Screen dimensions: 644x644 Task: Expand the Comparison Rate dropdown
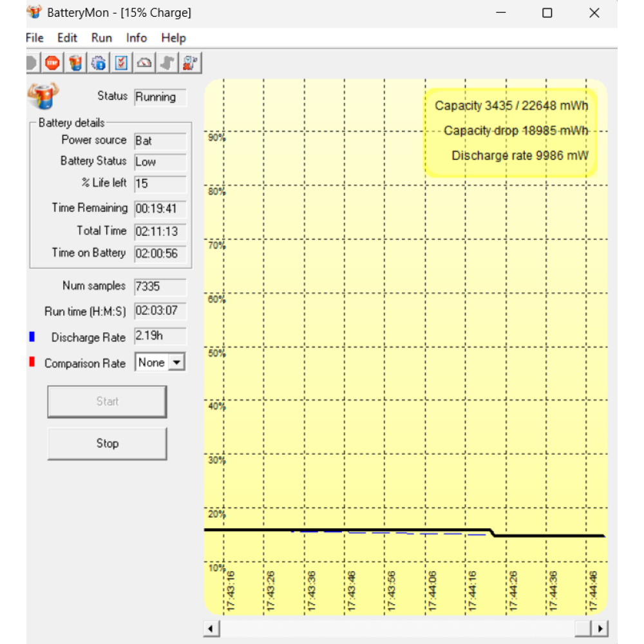(176, 363)
